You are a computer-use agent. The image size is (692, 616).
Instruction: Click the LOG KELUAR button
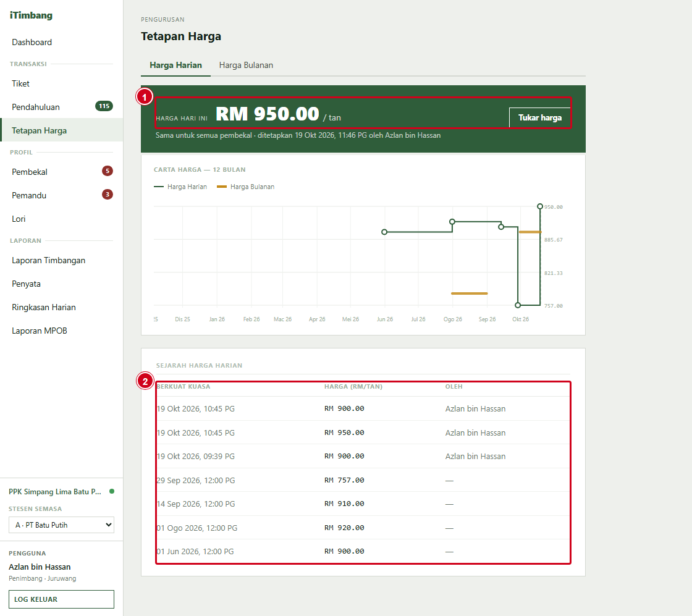point(61,599)
